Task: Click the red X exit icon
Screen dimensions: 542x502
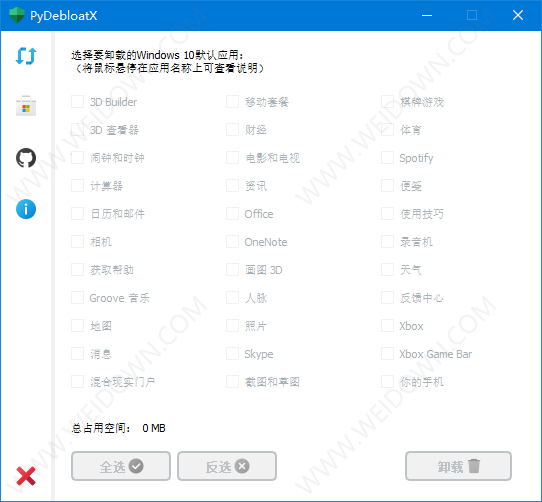Action: click(x=26, y=476)
